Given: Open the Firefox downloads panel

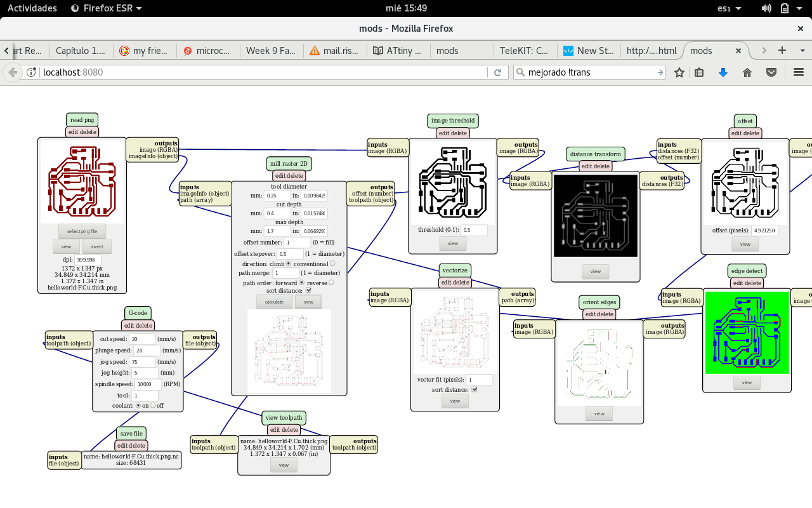Looking at the screenshot, I should pos(723,72).
